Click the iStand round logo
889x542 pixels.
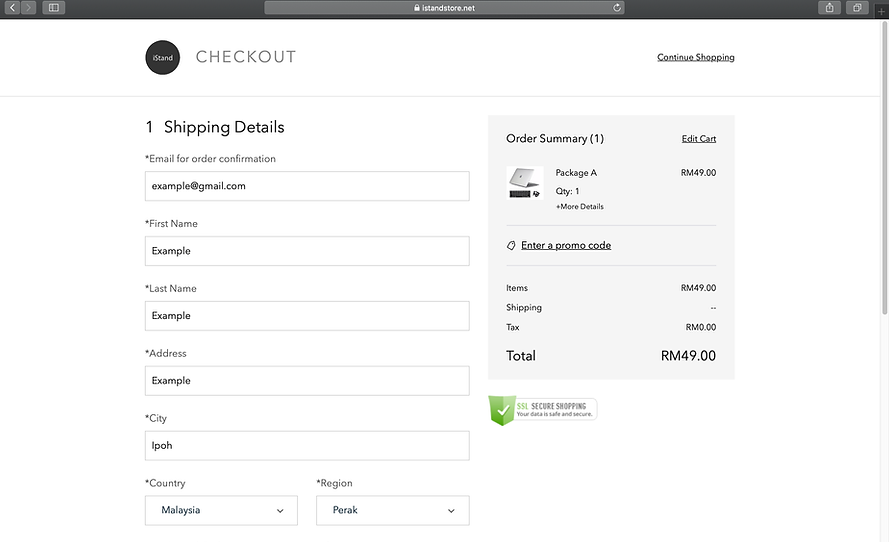point(163,57)
